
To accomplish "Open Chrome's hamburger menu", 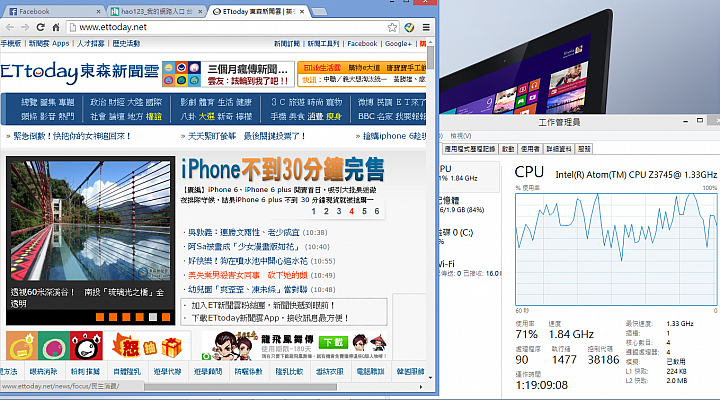I will [x=426, y=28].
